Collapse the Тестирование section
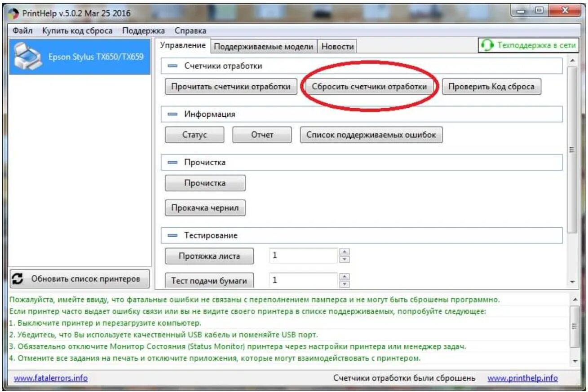 pyautogui.click(x=173, y=235)
